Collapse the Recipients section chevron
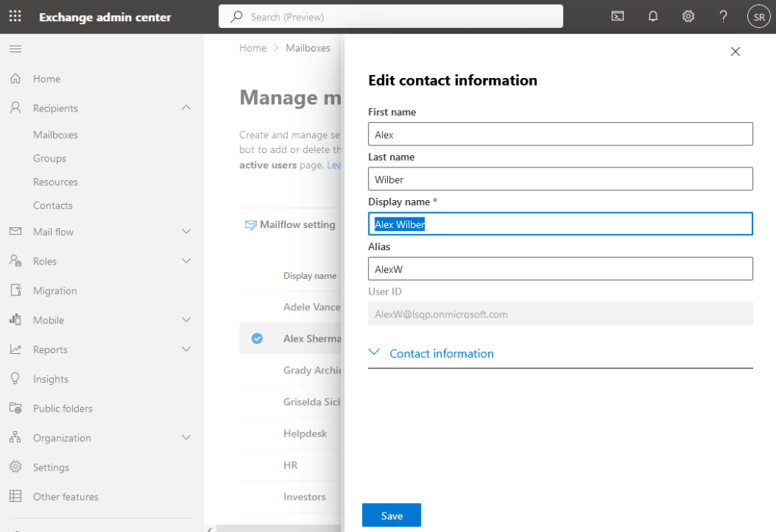 pos(186,108)
